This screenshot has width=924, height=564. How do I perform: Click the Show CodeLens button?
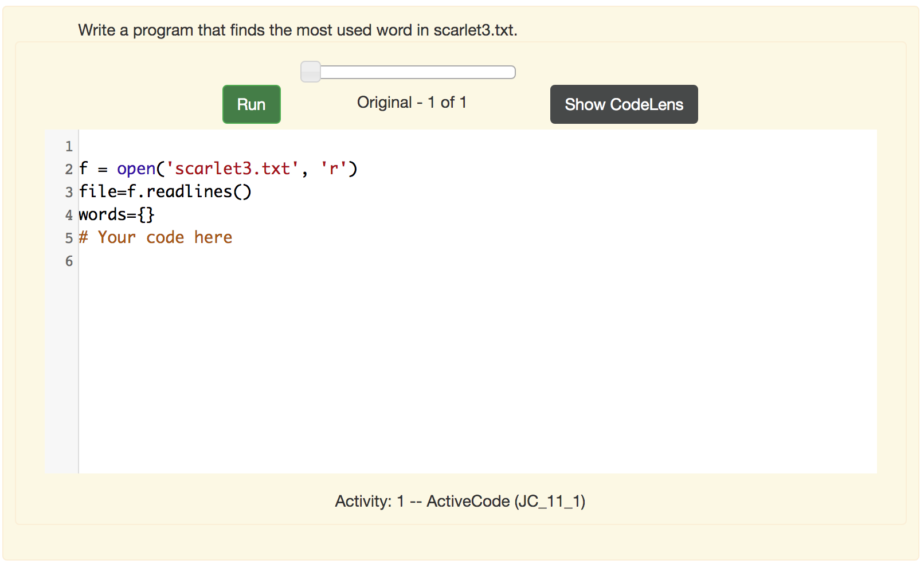point(624,104)
